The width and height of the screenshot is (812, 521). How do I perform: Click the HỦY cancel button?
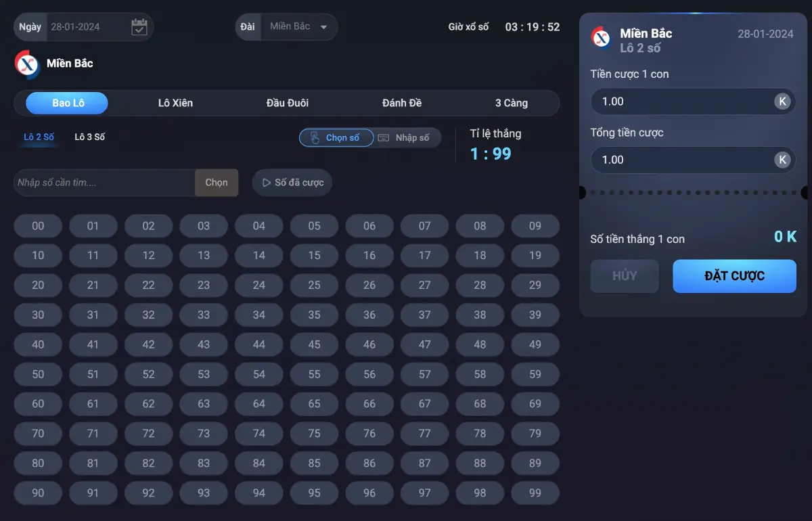624,276
